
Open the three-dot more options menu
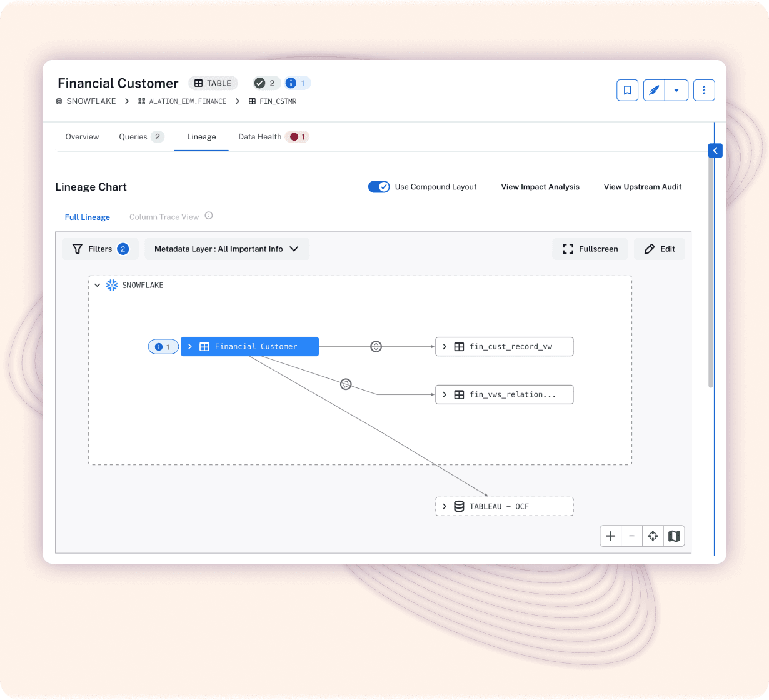704,90
